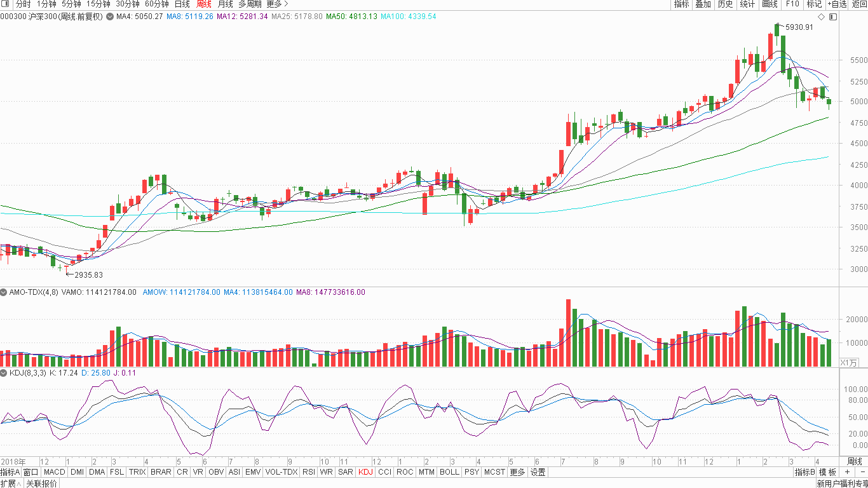Select the 指标A tab at bottom left
This screenshot has height=488, width=868.
click(x=10, y=472)
